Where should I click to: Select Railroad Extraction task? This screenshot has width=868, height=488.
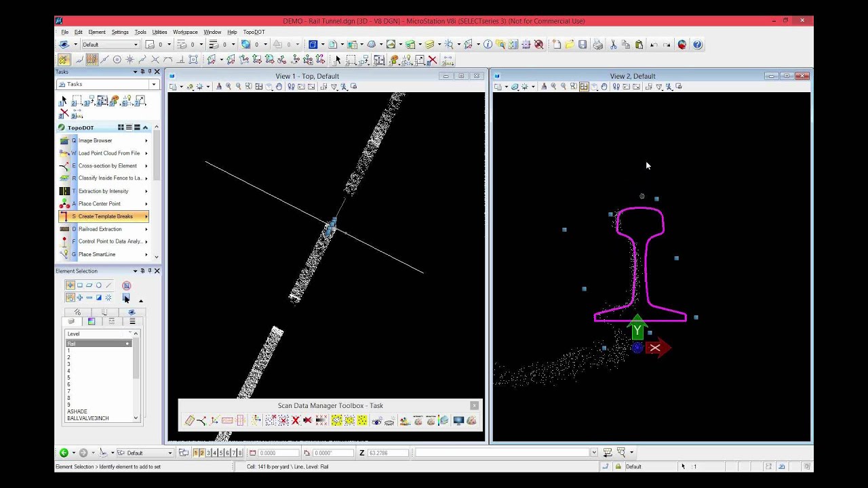pyautogui.click(x=100, y=229)
